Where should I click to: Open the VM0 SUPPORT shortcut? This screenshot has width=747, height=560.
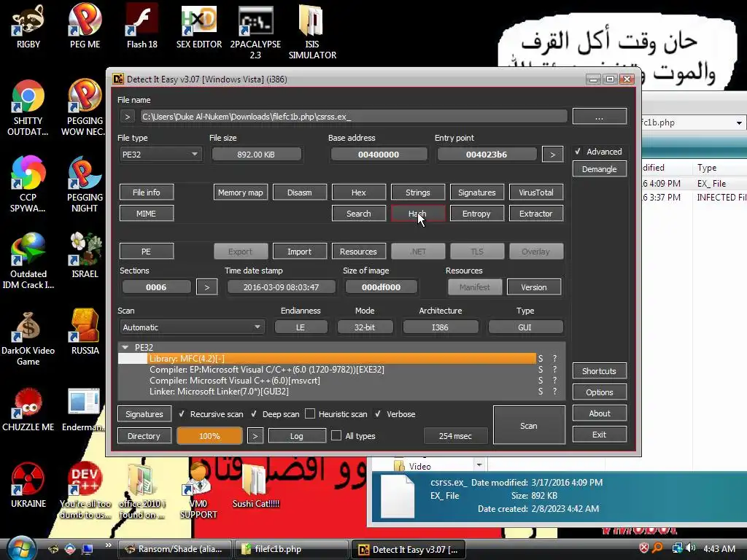click(198, 491)
